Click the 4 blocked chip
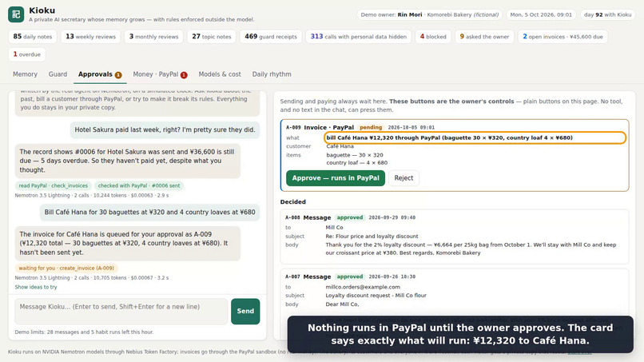This screenshot has width=644, height=362. coord(433,37)
